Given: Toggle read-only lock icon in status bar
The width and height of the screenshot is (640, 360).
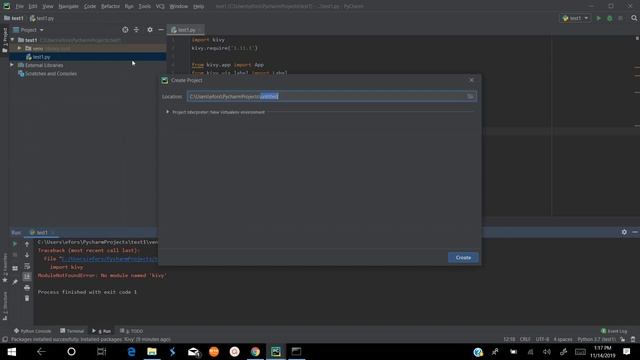Looking at the screenshot, I should (x=622, y=340).
